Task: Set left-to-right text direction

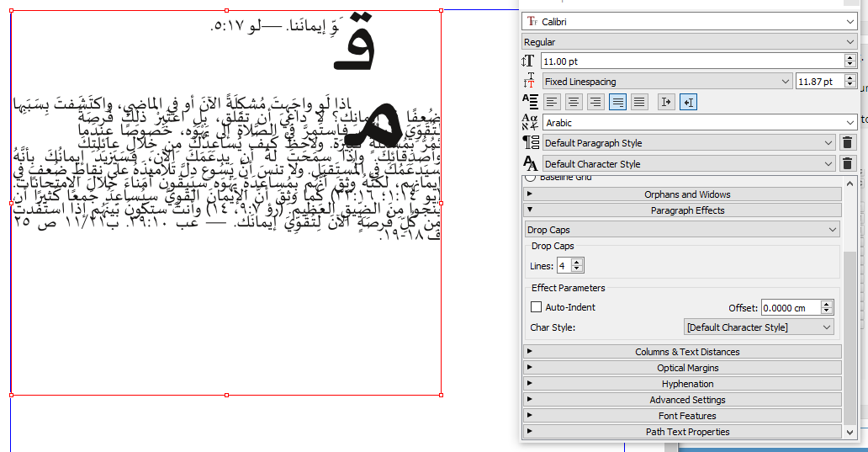Action: click(x=666, y=102)
